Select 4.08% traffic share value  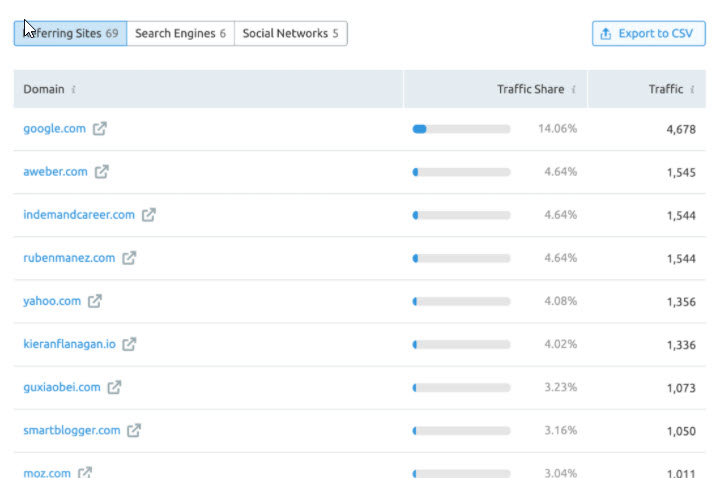[x=561, y=301]
